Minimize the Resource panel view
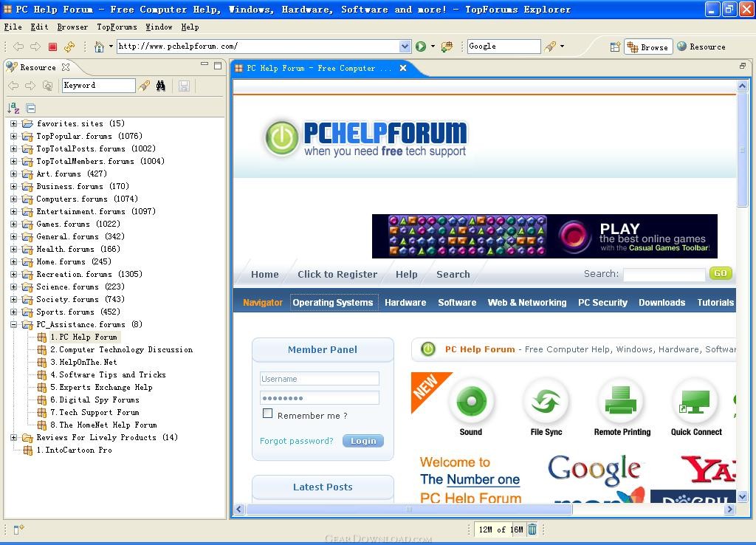Screen dimensions: 756x545 205,64
